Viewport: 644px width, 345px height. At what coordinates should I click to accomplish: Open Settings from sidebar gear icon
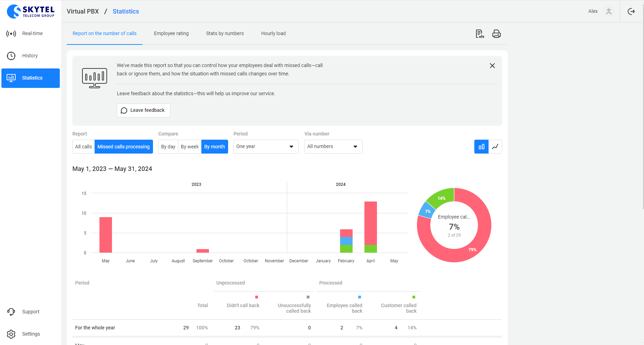11,334
